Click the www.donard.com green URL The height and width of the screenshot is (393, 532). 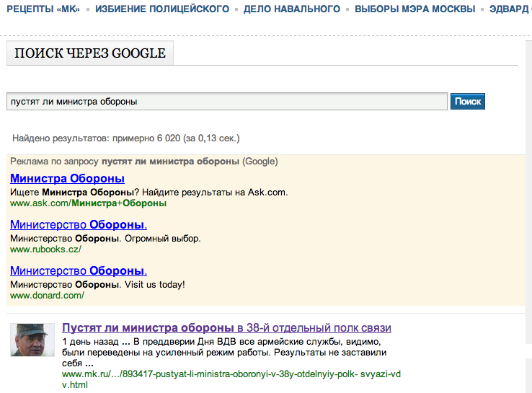pos(47,296)
